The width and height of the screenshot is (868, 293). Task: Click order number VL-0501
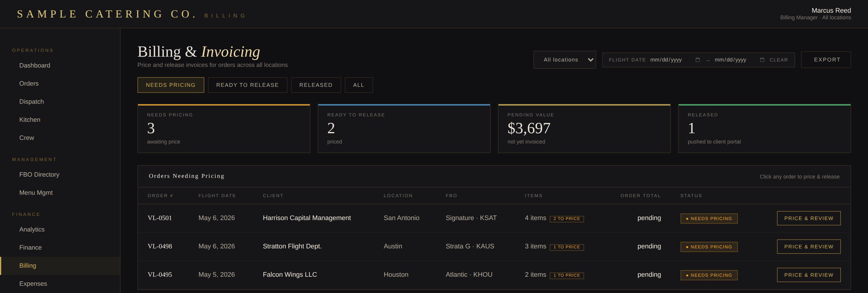[160, 218]
